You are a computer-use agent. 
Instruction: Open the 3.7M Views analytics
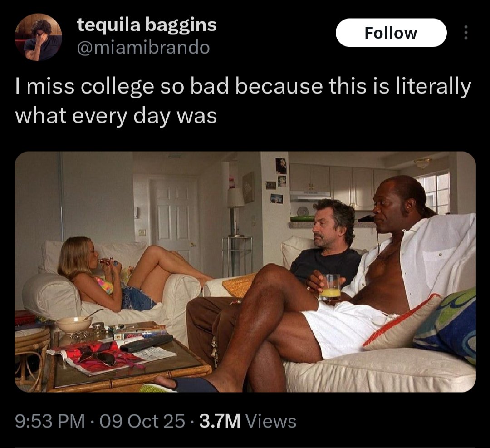tap(248, 421)
